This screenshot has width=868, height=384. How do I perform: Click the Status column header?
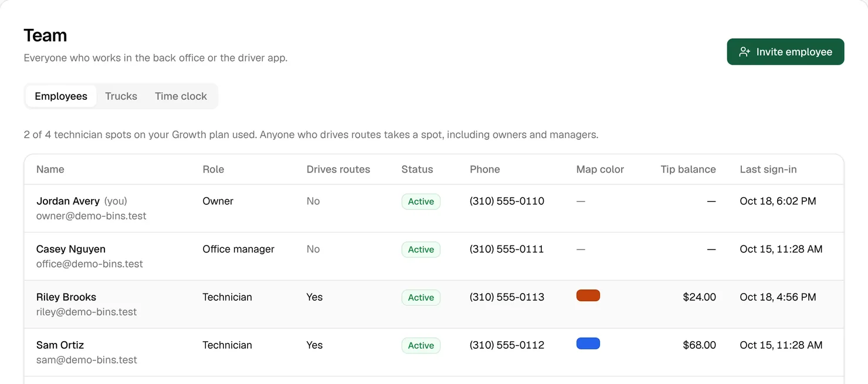[x=417, y=169]
